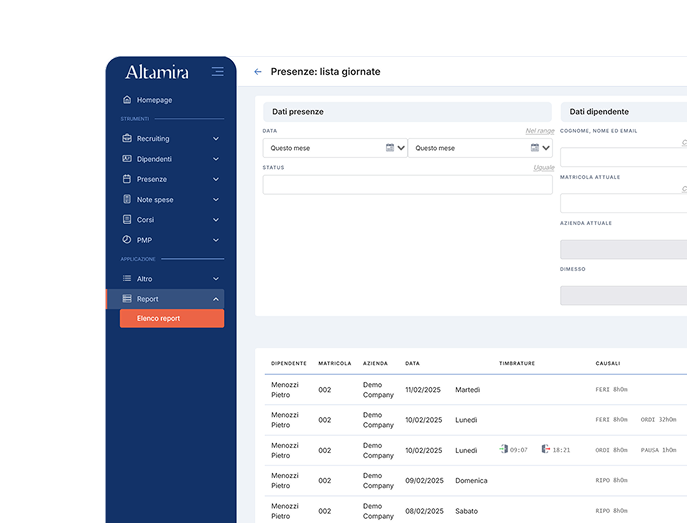Click the Dipendenti ID card icon
The width and height of the screenshot is (687, 523).
pos(127,159)
